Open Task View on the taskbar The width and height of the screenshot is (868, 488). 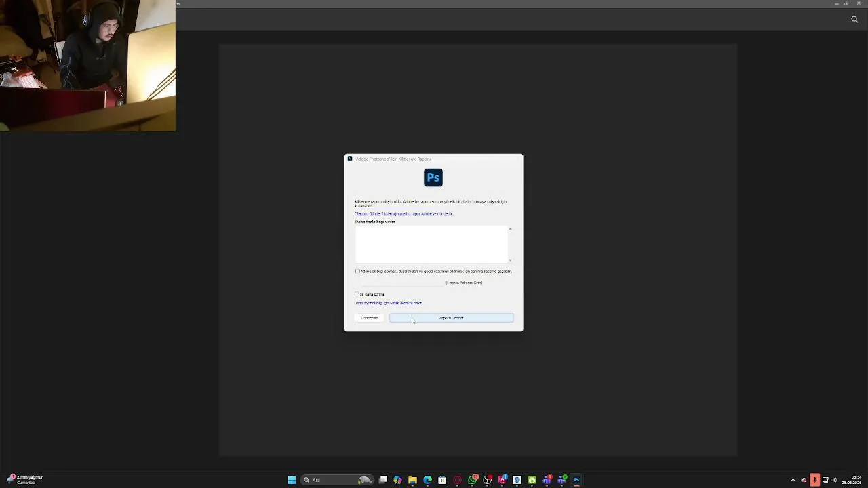383,480
